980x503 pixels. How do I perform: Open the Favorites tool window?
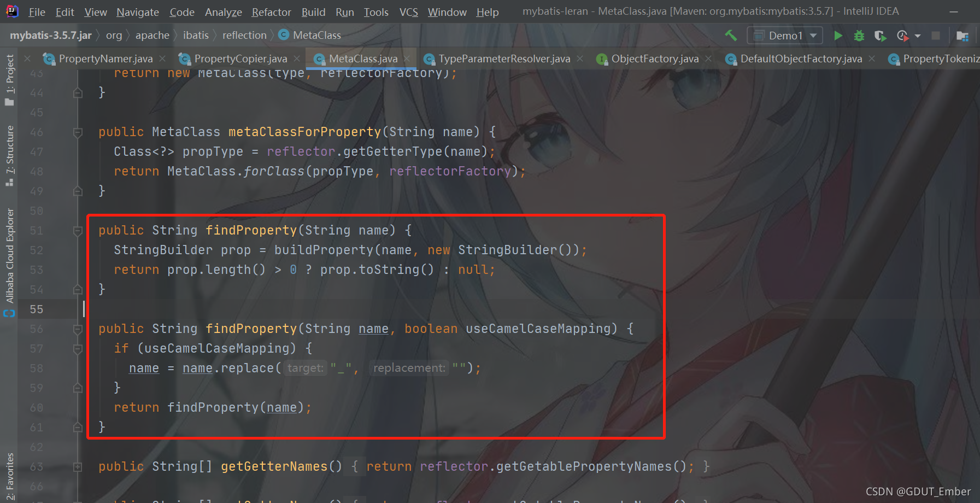[x=9, y=476]
